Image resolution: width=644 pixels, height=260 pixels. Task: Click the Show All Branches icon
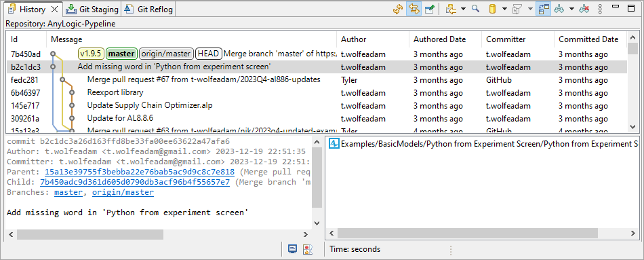(x=559, y=9)
